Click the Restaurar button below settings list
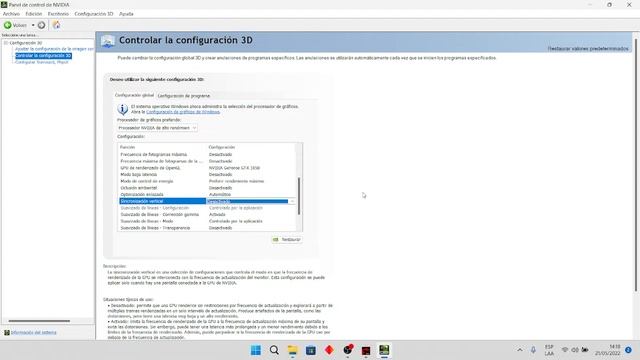Screen dimensions: 640x360 pyautogui.click(x=287, y=240)
